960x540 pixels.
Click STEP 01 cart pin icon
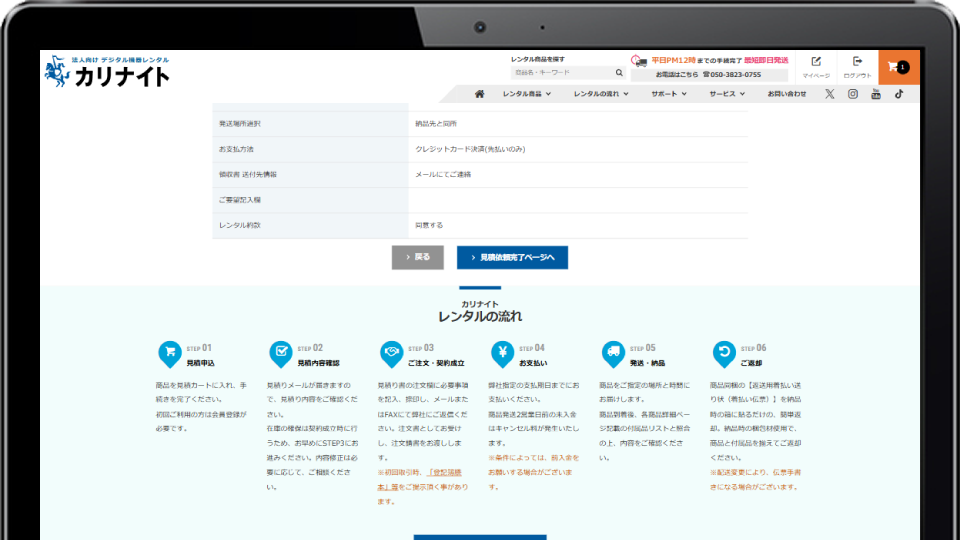pyautogui.click(x=170, y=354)
